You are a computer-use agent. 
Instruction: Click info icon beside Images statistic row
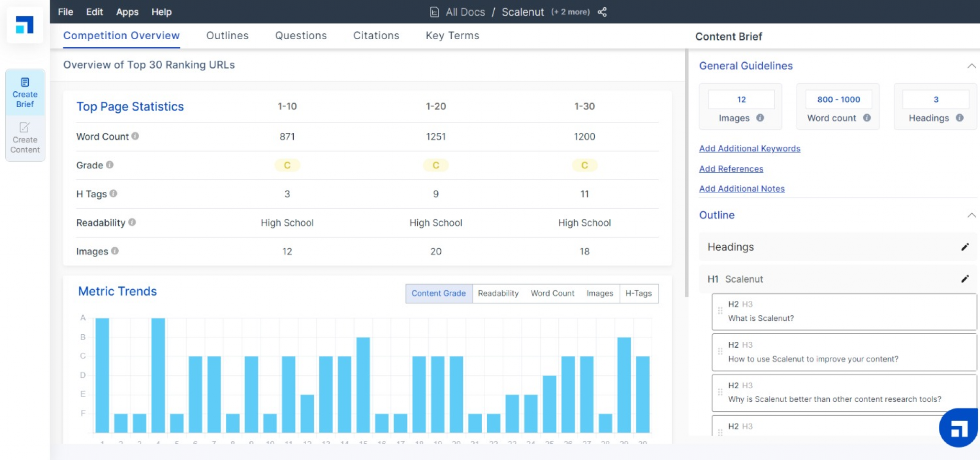pos(115,251)
